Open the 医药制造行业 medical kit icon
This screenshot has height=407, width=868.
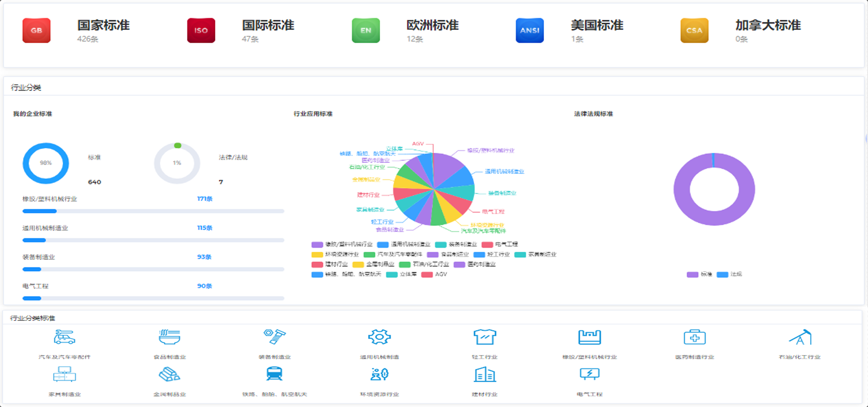(x=694, y=337)
